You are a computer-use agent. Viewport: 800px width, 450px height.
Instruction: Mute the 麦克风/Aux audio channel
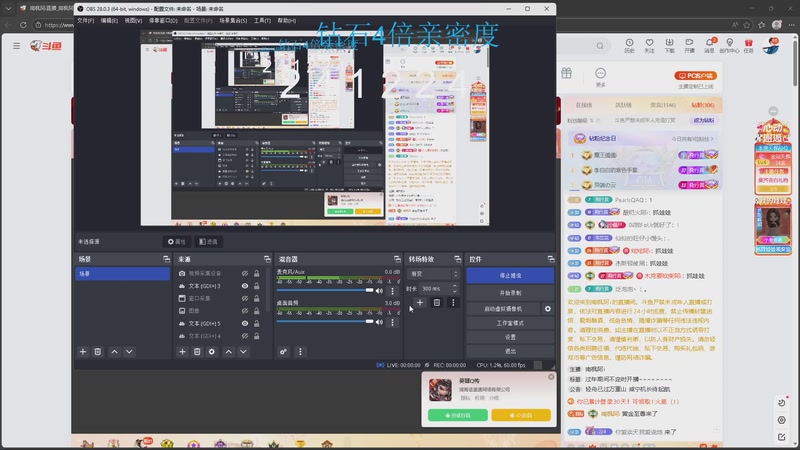point(379,291)
